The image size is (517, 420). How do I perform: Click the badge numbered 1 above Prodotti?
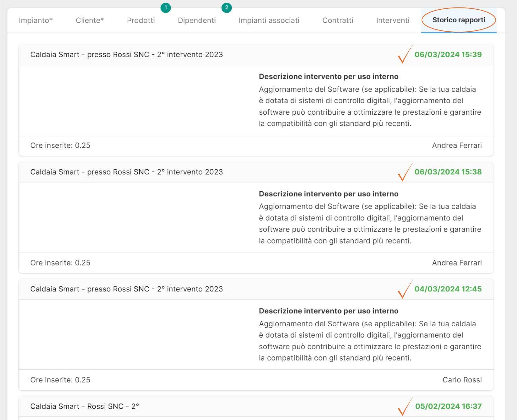(x=166, y=7)
